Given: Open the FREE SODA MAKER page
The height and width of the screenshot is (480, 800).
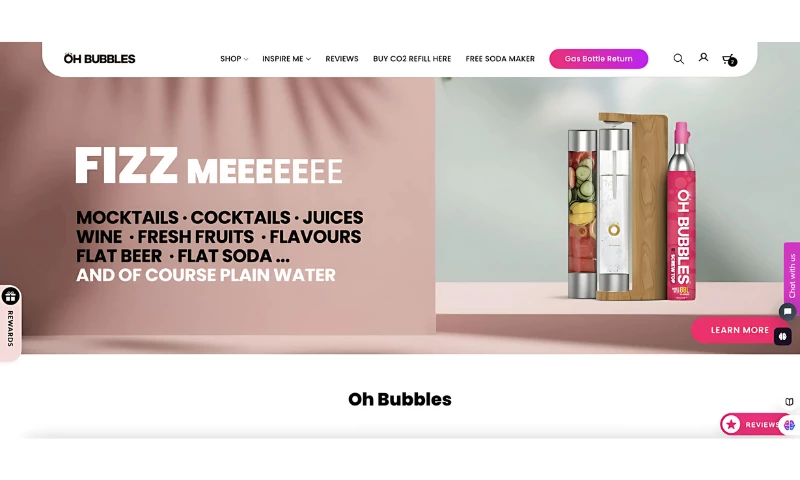Looking at the screenshot, I should pos(500,59).
